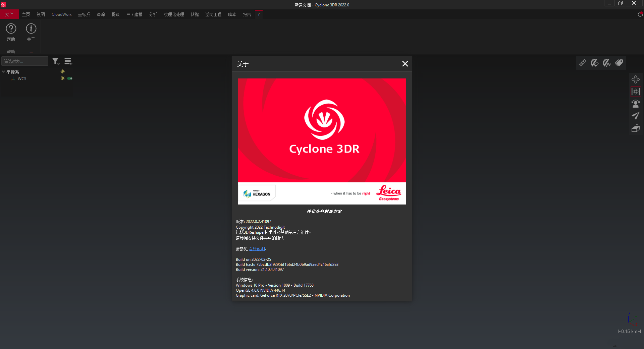Screen dimensions: 644x349
Task: Open the box view orientation options
Action: pos(636,128)
